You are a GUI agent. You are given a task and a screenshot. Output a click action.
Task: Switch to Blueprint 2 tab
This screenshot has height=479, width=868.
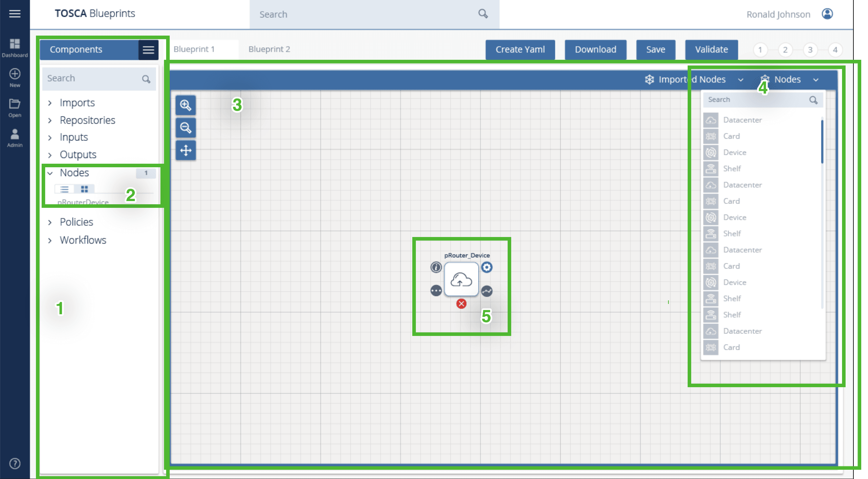click(269, 49)
